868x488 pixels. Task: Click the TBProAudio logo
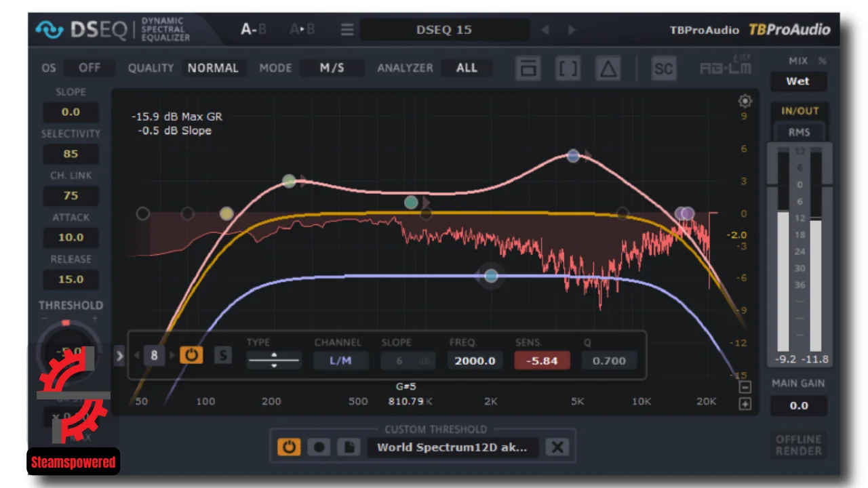pyautogui.click(x=789, y=30)
